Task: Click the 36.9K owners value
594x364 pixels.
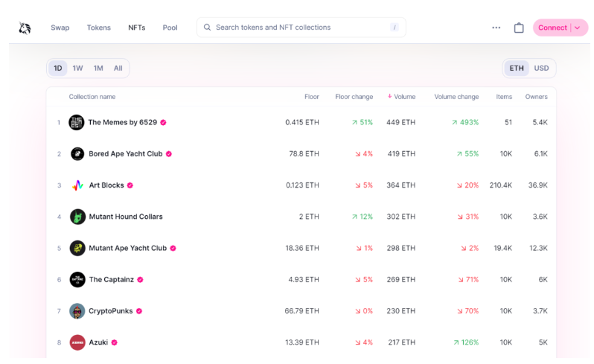Action: point(538,185)
